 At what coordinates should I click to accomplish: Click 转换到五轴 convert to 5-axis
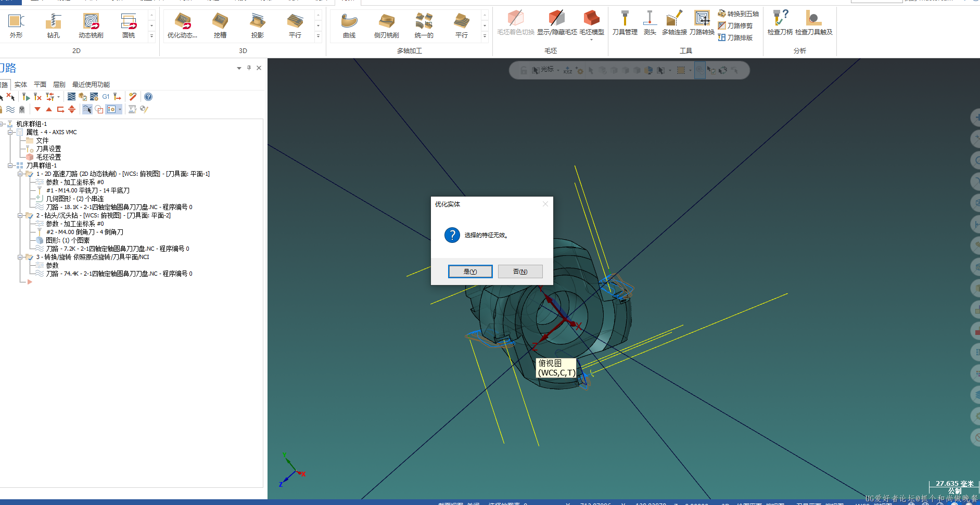[738, 14]
